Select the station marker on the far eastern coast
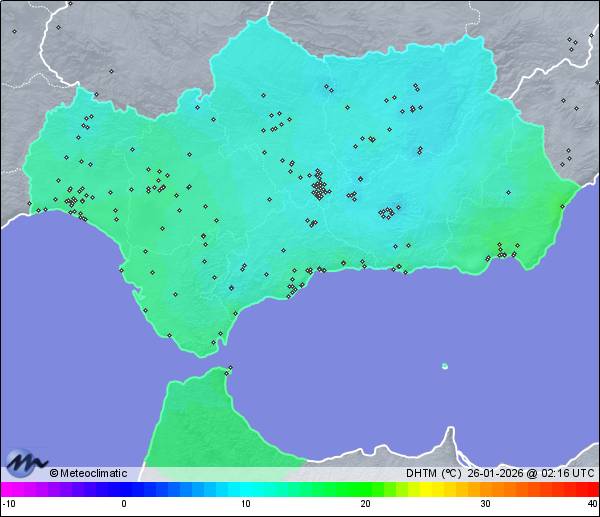Screen dimensions: 600x517 point(561,207)
